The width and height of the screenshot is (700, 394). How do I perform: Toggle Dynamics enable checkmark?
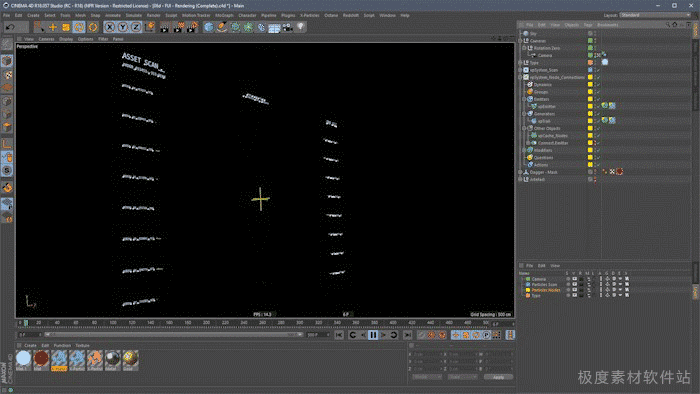(x=598, y=85)
